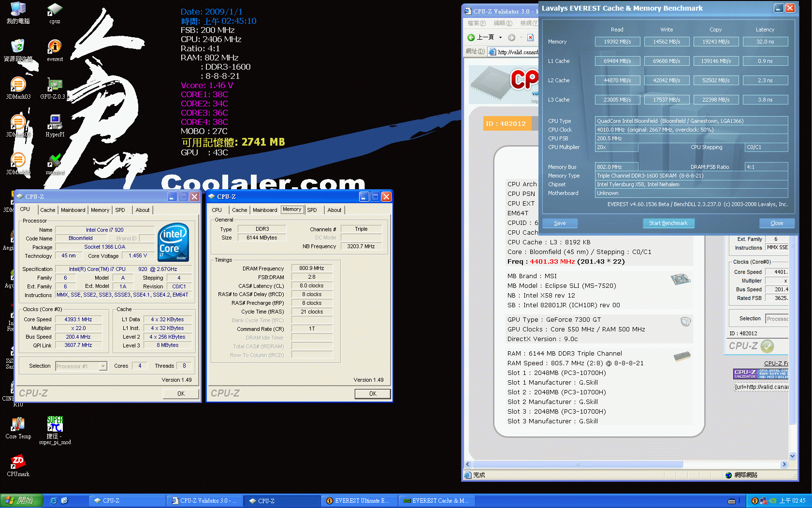Open About tab in left CPU-Z
This screenshot has width=812, height=508.
click(x=143, y=210)
